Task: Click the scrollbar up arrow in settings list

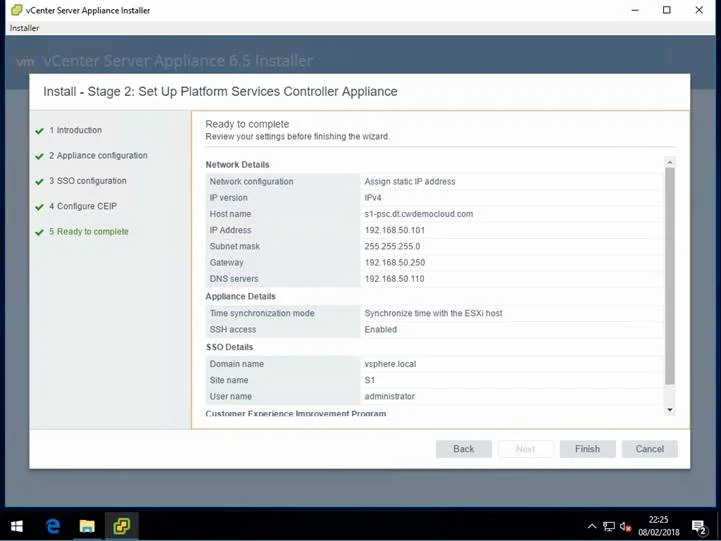Action: point(670,162)
